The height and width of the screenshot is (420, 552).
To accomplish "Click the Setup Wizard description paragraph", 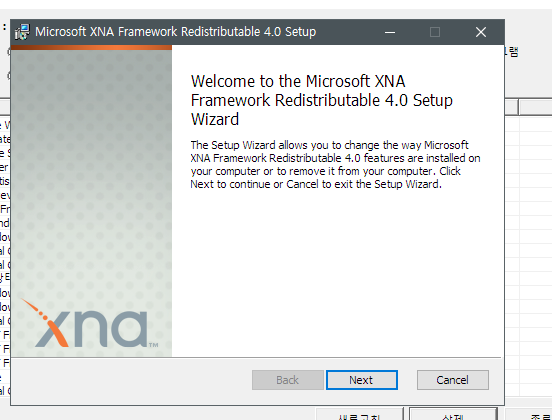I will pyautogui.click(x=335, y=164).
